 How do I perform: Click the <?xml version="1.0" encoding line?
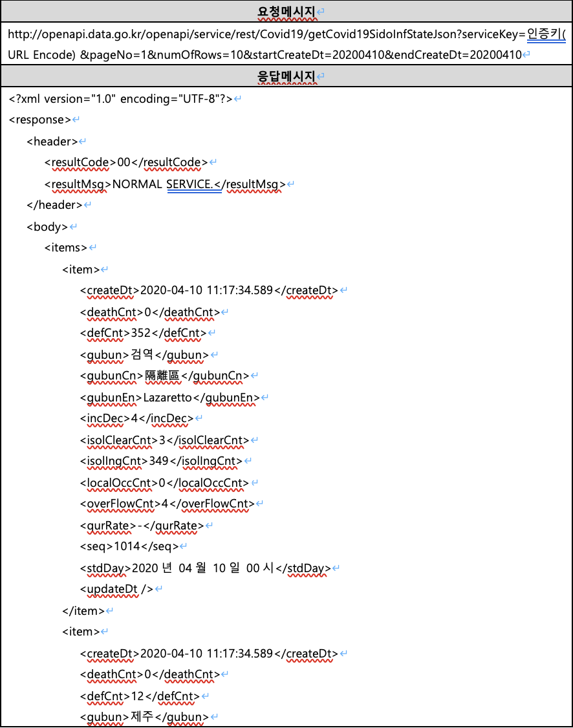pyautogui.click(x=120, y=99)
